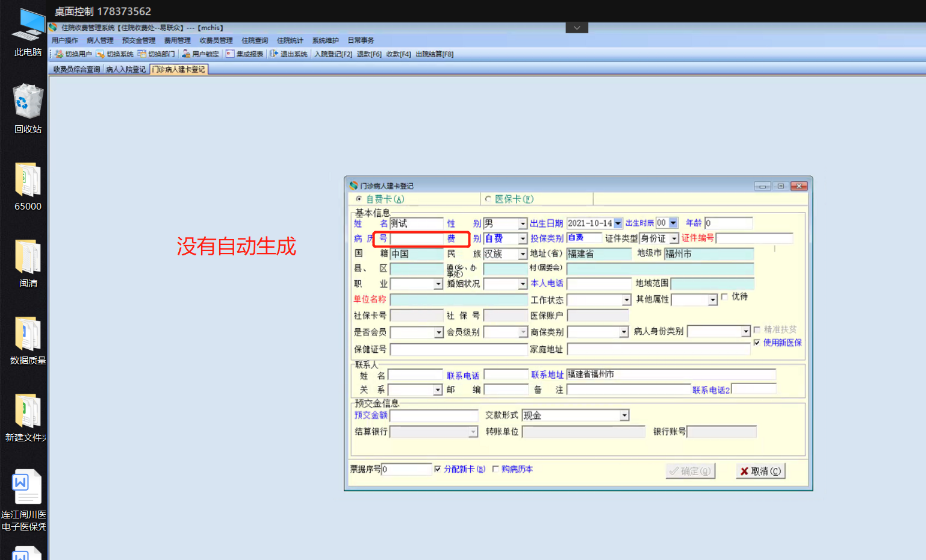Open the 商保类别 dropdown
The image size is (926, 560).
(624, 332)
